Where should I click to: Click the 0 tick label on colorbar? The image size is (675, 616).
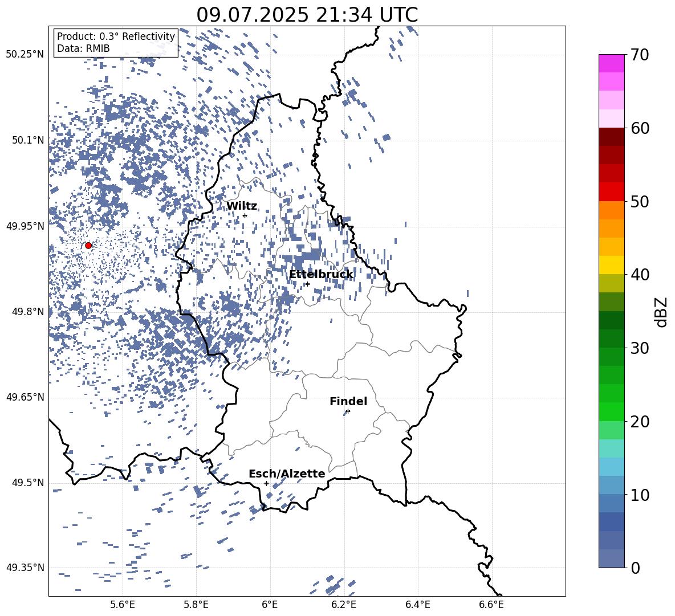[x=636, y=568]
